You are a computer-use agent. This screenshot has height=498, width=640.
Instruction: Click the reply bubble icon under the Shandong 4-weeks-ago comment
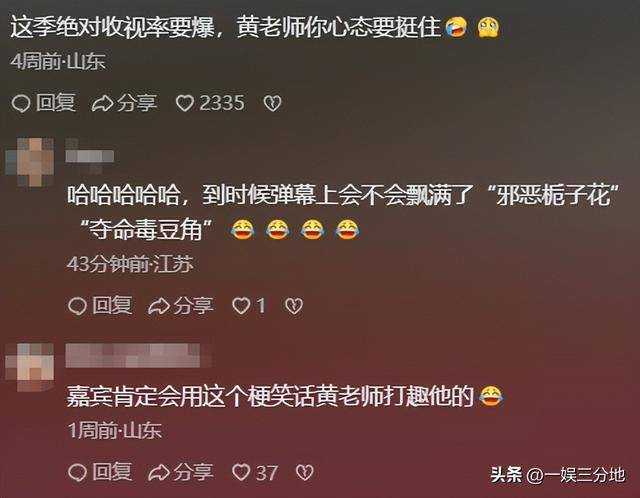point(21,103)
